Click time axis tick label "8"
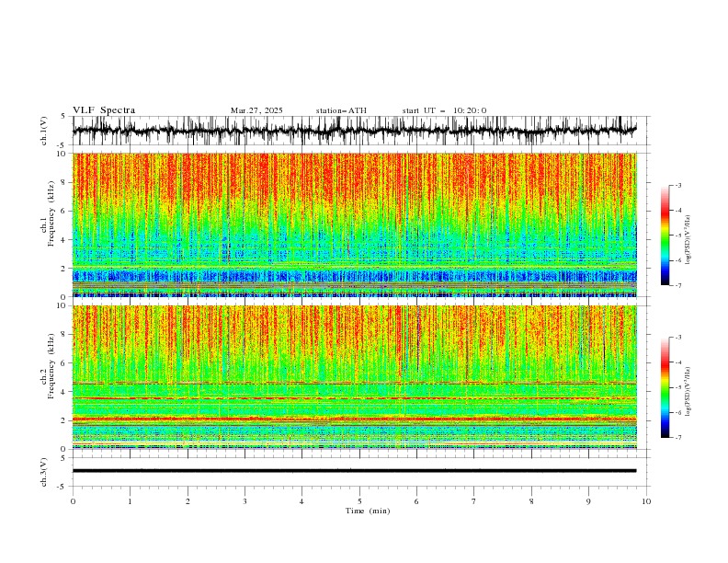 (531, 501)
